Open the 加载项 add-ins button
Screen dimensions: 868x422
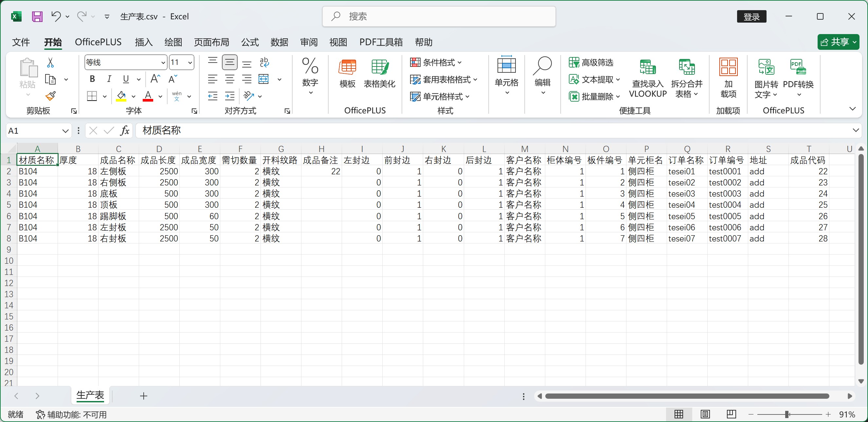[728, 79]
